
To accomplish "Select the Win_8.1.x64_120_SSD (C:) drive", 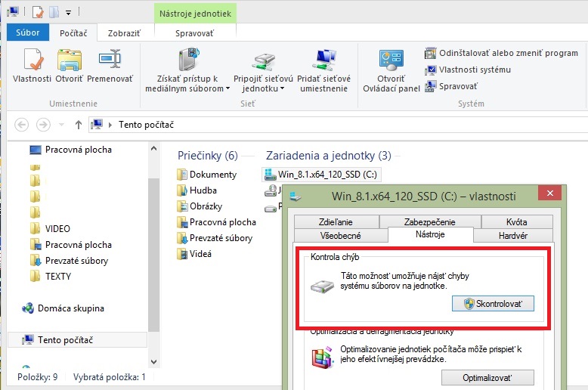I will tap(321, 175).
